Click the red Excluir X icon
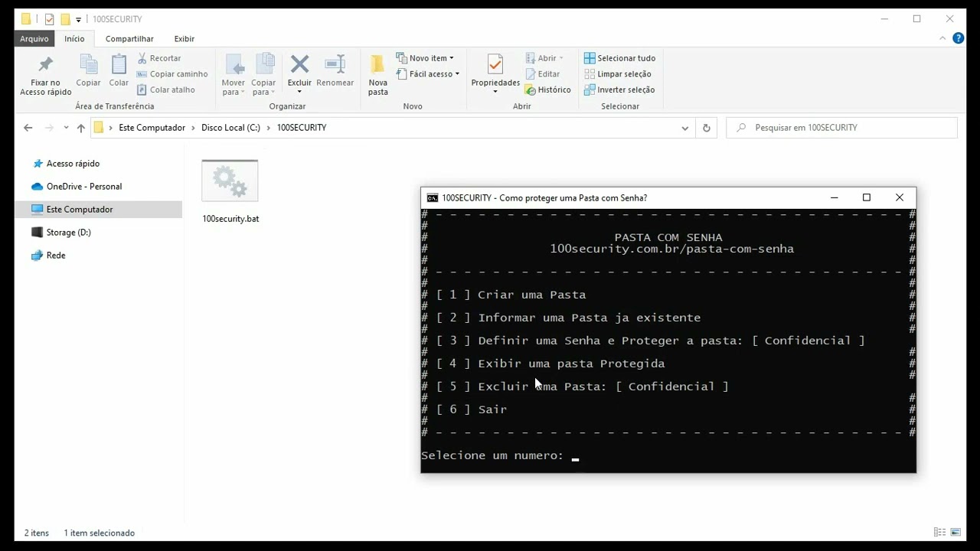 tap(300, 64)
